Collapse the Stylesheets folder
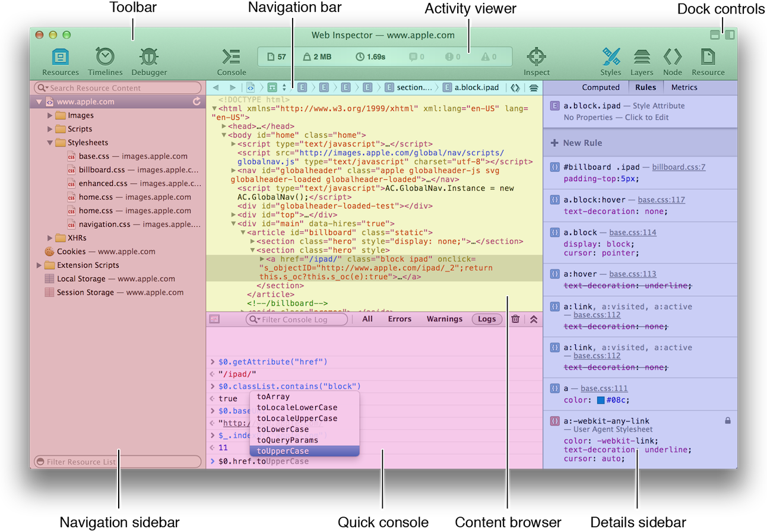Viewport: 767px width, 532px height. click(x=50, y=143)
